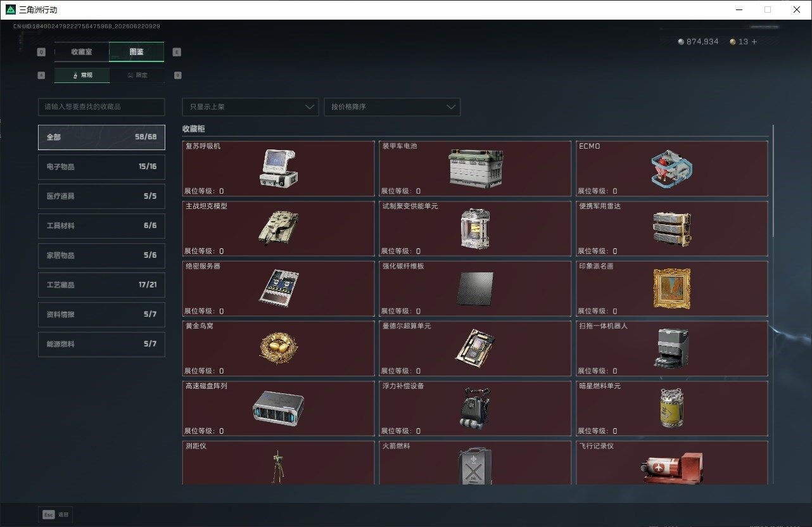Switch to the 收藏室 tab
This screenshot has height=527, width=812.
[82, 52]
